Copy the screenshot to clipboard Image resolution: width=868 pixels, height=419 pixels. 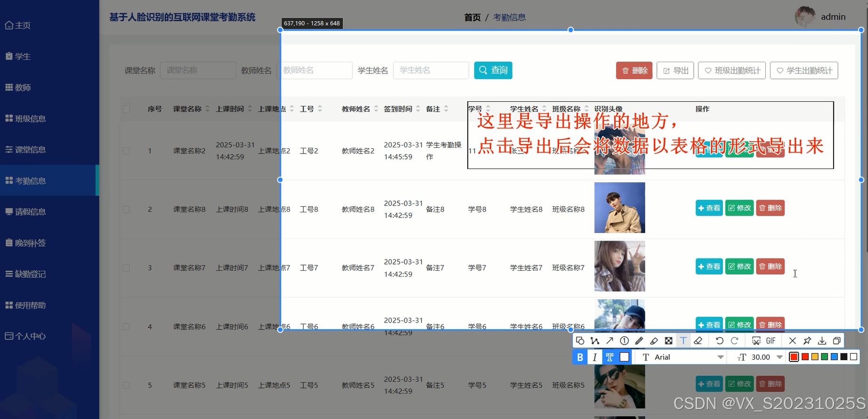tap(837, 341)
